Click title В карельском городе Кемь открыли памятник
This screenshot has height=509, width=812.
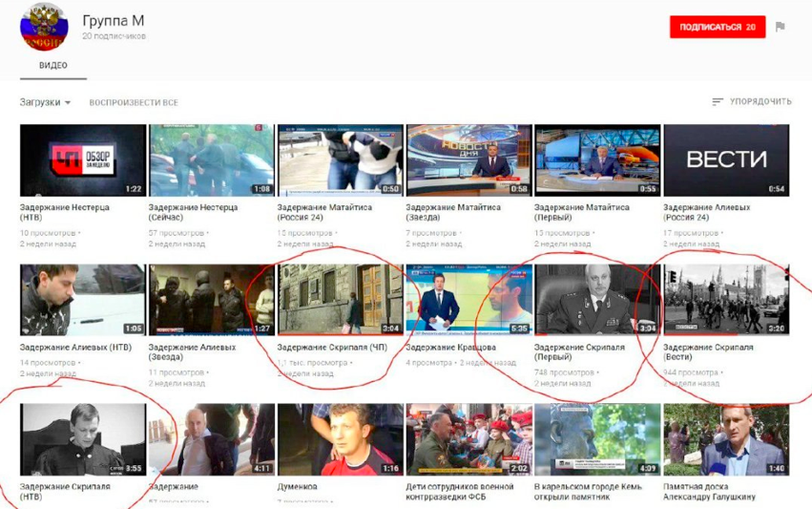588,492
